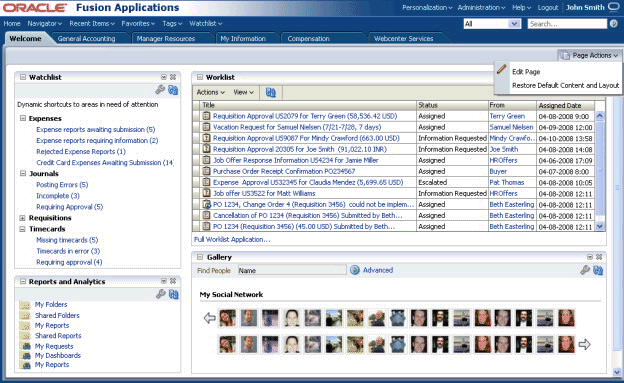
Task: Click the next arrow in My Social Network
Action: [x=584, y=344]
